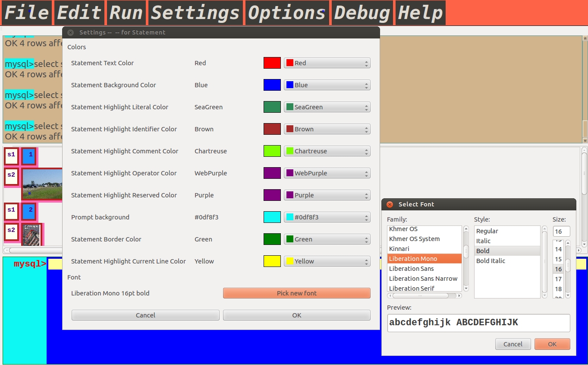This screenshot has height=365, width=588.
Task: Open the Debug menu
Action: (x=362, y=13)
